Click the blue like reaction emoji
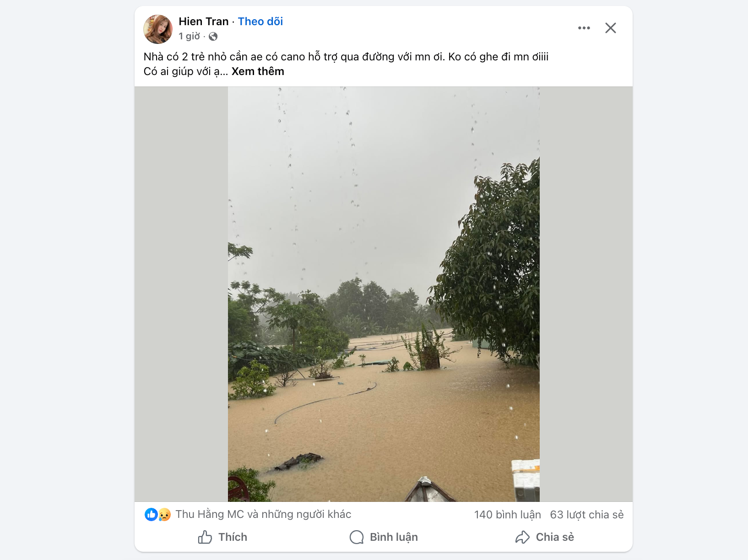Screen dimensions: 748x560 pos(151,515)
